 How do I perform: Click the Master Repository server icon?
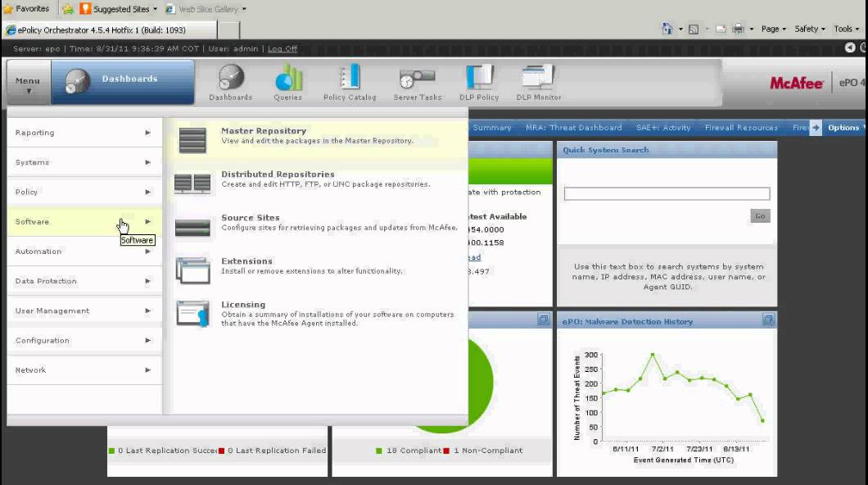pyautogui.click(x=192, y=140)
